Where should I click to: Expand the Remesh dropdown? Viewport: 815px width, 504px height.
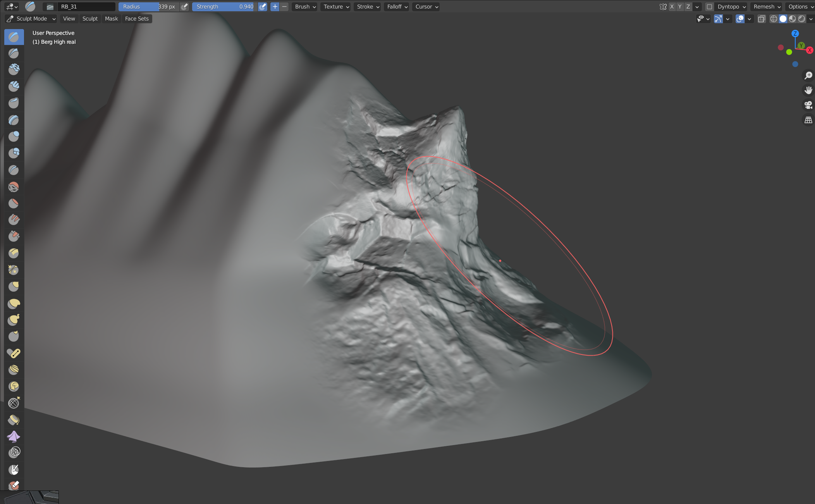click(767, 7)
